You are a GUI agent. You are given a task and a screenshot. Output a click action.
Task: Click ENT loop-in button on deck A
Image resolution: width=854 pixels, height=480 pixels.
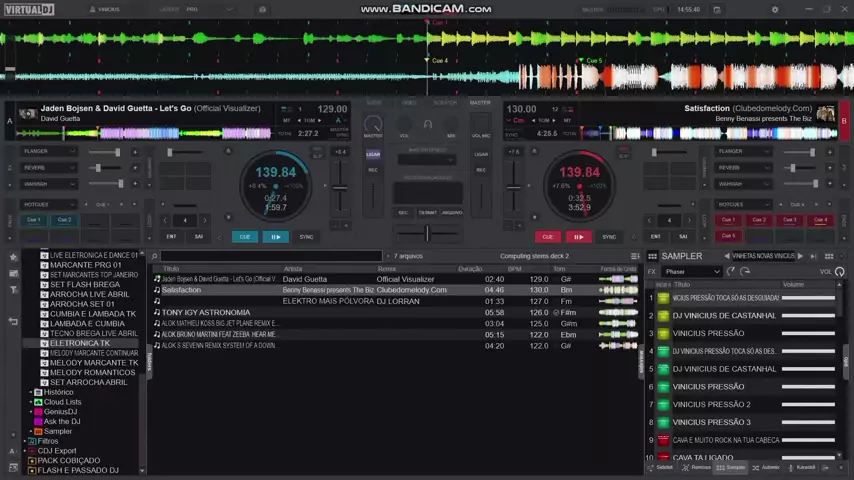pos(172,237)
